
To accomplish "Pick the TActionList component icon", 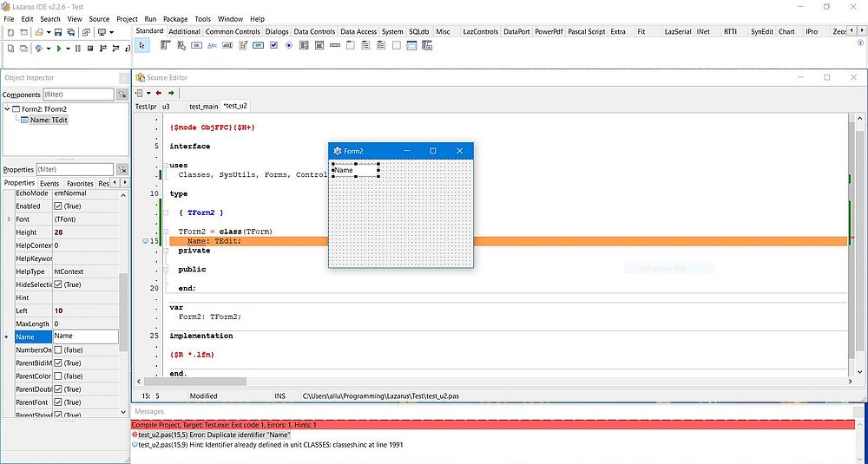I will [427, 45].
